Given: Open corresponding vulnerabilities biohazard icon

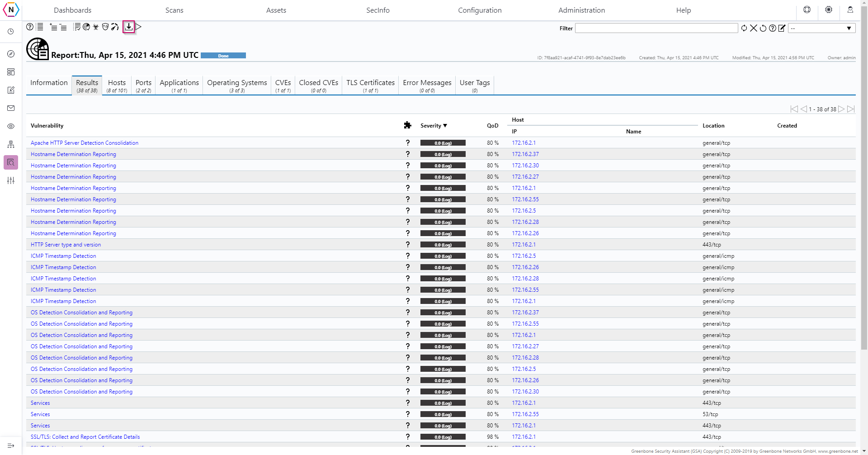Looking at the screenshot, I should coord(96,27).
